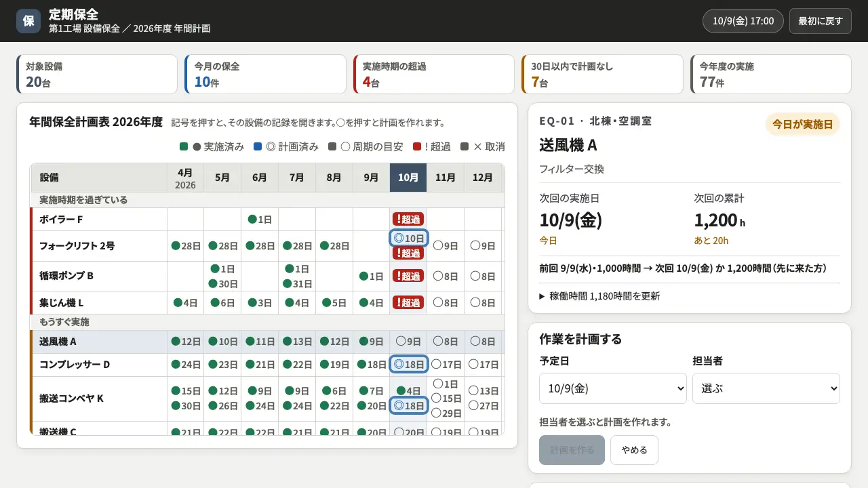Image resolution: width=868 pixels, height=488 pixels.
Task: Open ボイラー F October 超過 marker
Action: [x=408, y=219]
